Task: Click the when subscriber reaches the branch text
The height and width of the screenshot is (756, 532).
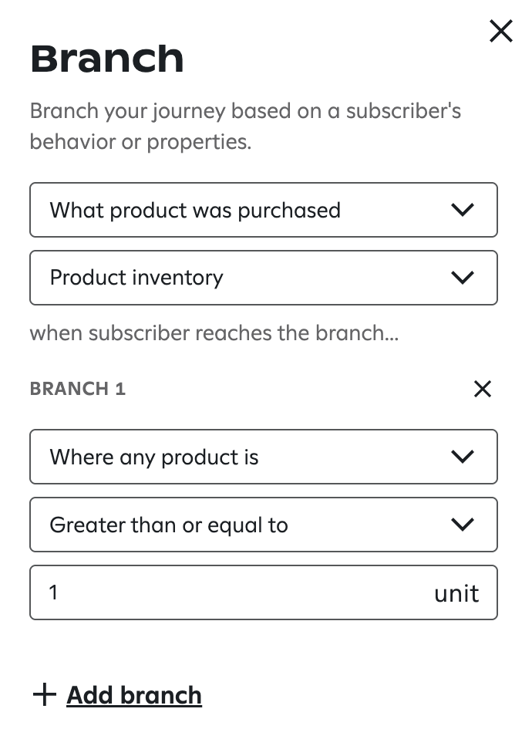Action: pyautogui.click(x=214, y=333)
